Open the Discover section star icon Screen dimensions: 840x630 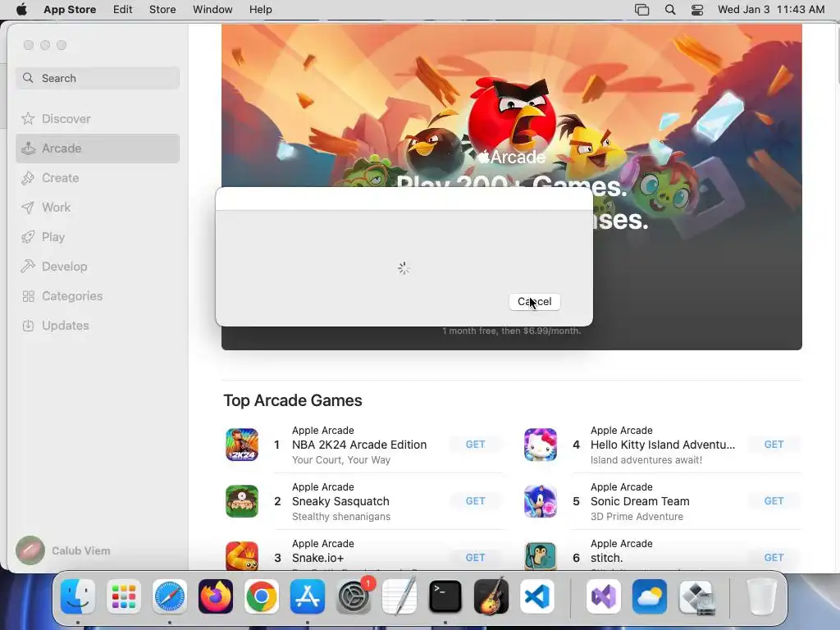[28, 118]
